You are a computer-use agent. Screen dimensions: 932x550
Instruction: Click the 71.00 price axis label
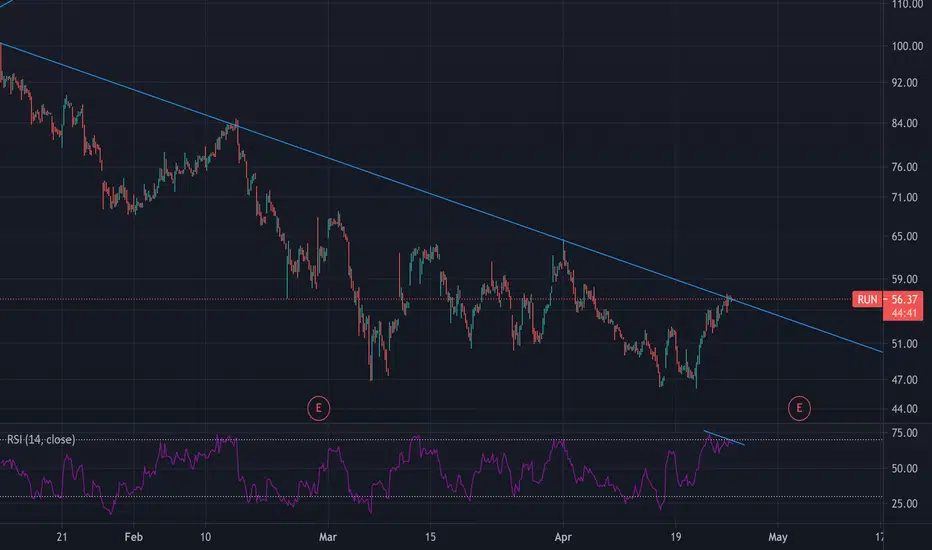tap(905, 197)
